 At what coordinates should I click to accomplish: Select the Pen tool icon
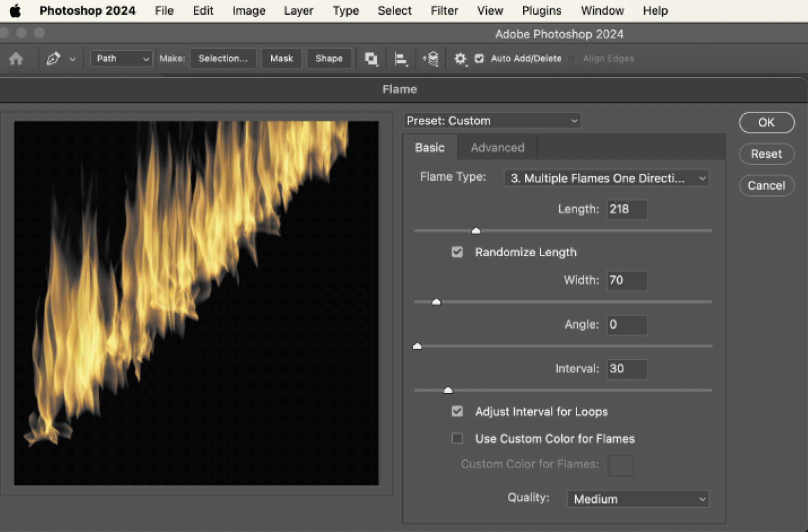[53, 59]
